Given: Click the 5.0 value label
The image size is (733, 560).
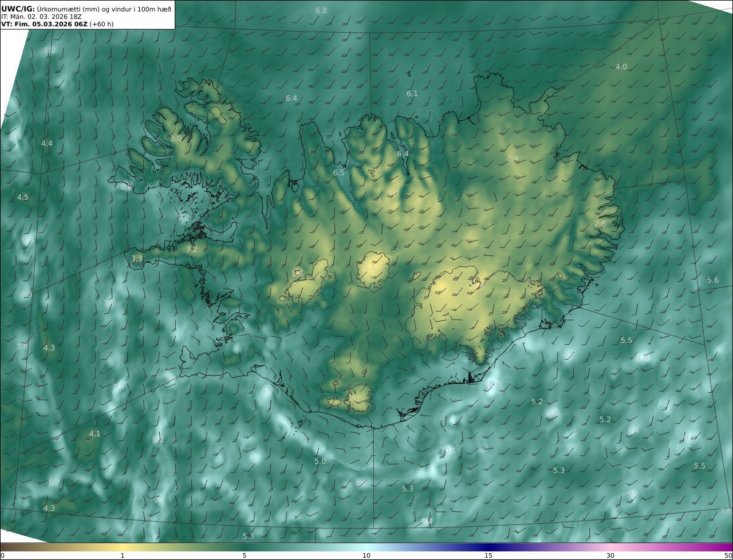Looking at the screenshot, I should (320, 461).
